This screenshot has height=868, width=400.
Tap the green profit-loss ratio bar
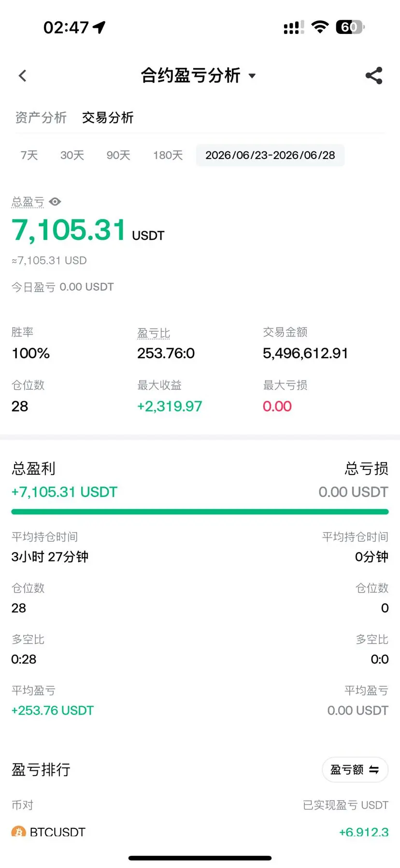coord(200,512)
